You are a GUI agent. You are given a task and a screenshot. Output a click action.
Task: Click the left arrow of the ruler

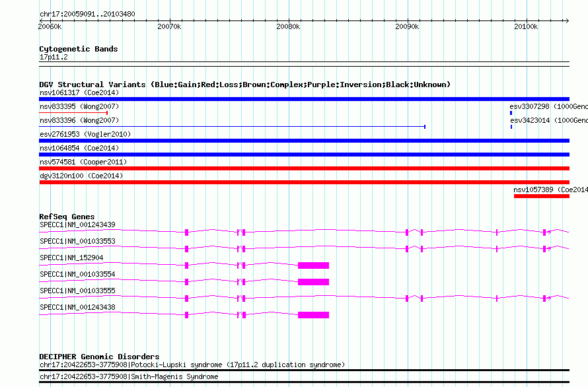tap(41, 20)
